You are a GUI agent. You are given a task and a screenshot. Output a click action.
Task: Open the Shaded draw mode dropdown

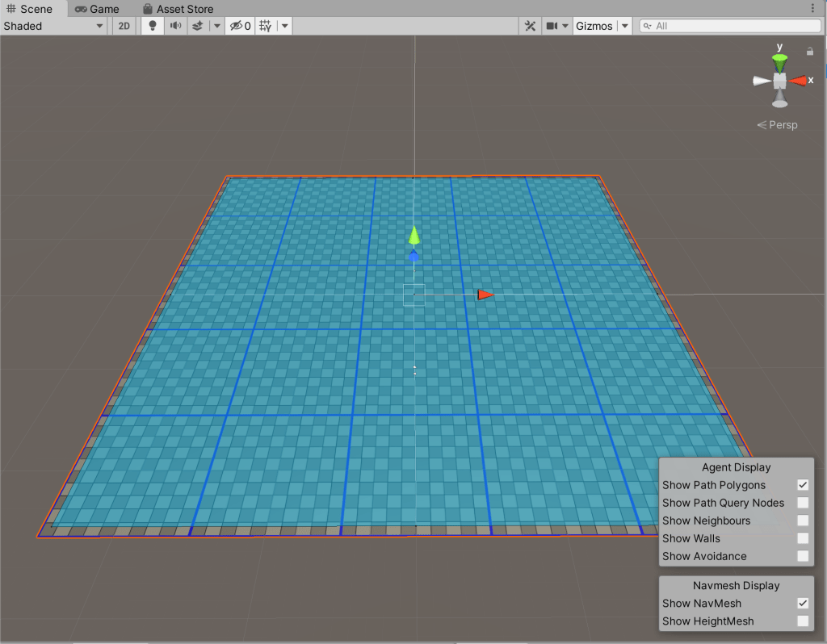click(x=52, y=25)
